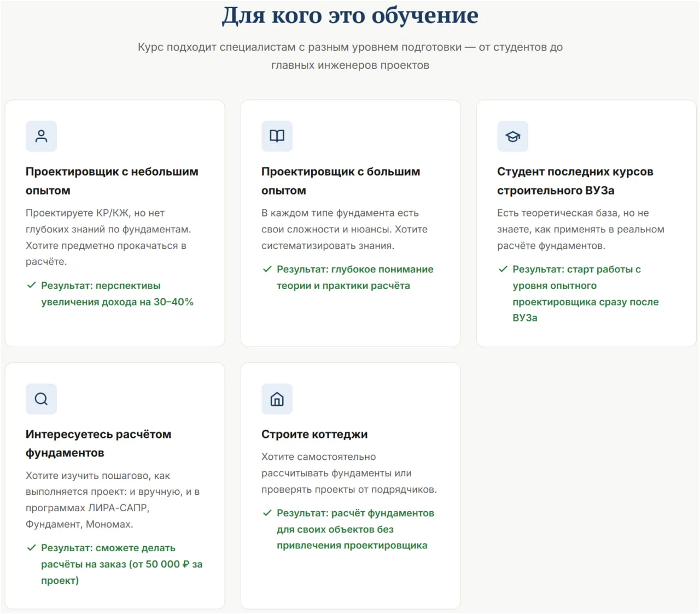Click the description 'Есть теоретическая база'
This screenshot has width=700, height=614.
[x=581, y=229]
